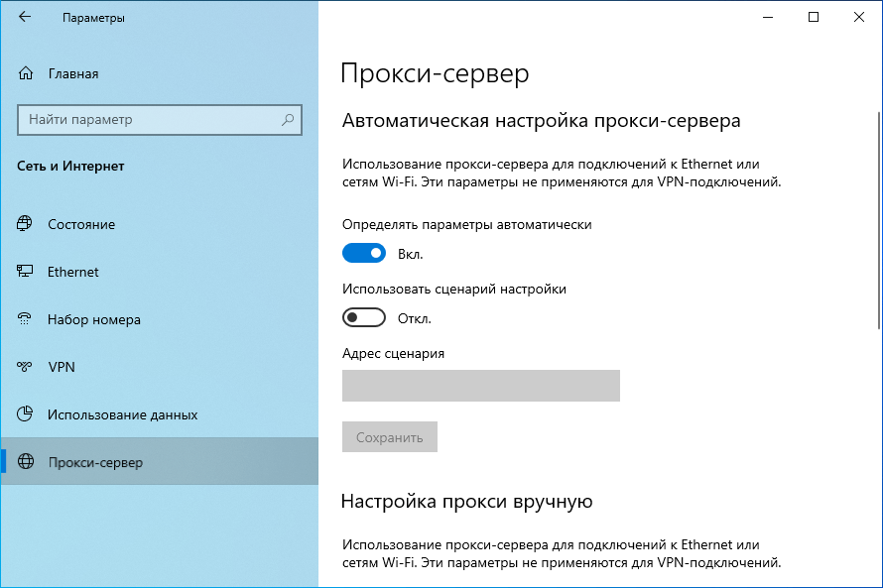Click the back arrow icon
This screenshot has height=588, width=883.
pos(25,17)
